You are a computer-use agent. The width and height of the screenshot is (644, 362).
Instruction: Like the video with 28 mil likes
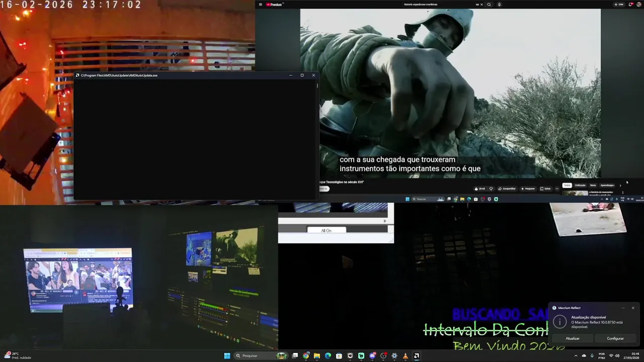pyautogui.click(x=479, y=189)
